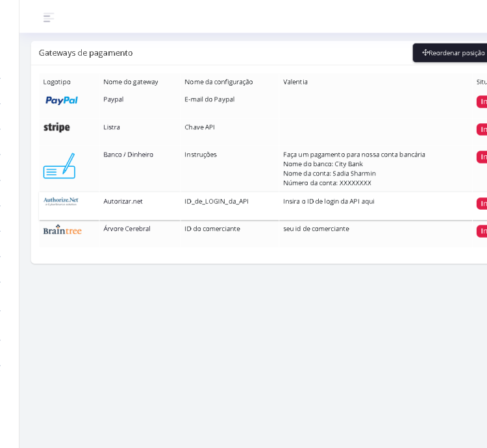Click the Braintree row red status badge
The height and width of the screenshot is (448, 487).
pyautogui.click(x=482, y=231)
